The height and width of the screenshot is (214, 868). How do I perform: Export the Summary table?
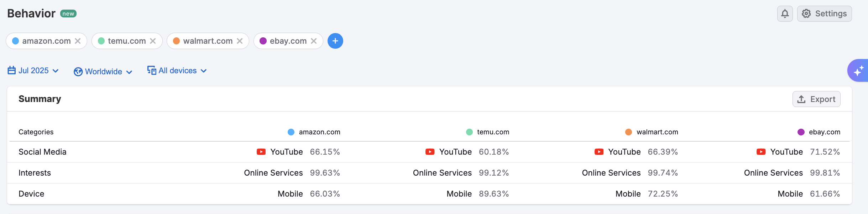point(816,99)
